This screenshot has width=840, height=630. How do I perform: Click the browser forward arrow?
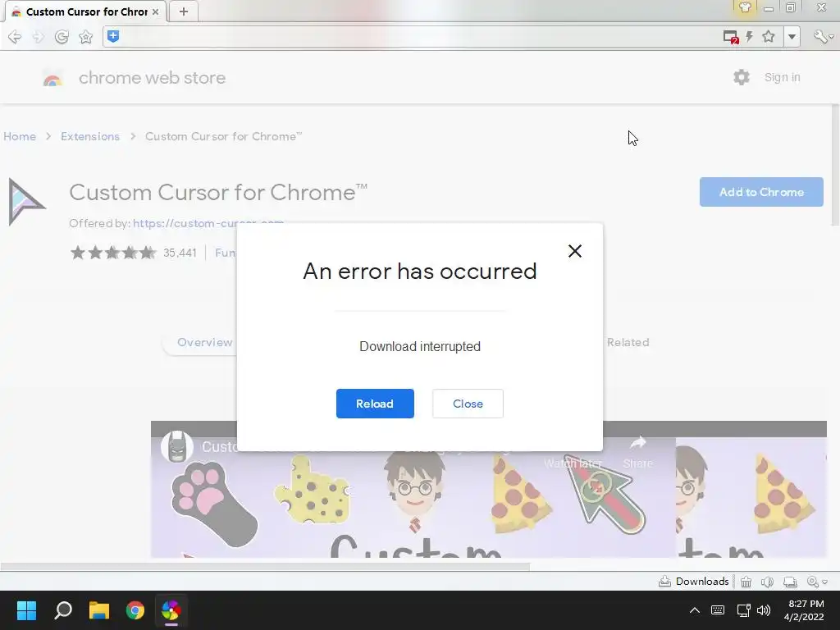(38, 36)
